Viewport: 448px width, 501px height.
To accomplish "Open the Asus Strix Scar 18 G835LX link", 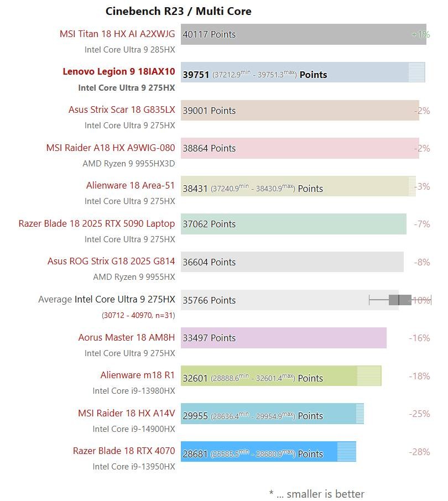I will point(122,109).
